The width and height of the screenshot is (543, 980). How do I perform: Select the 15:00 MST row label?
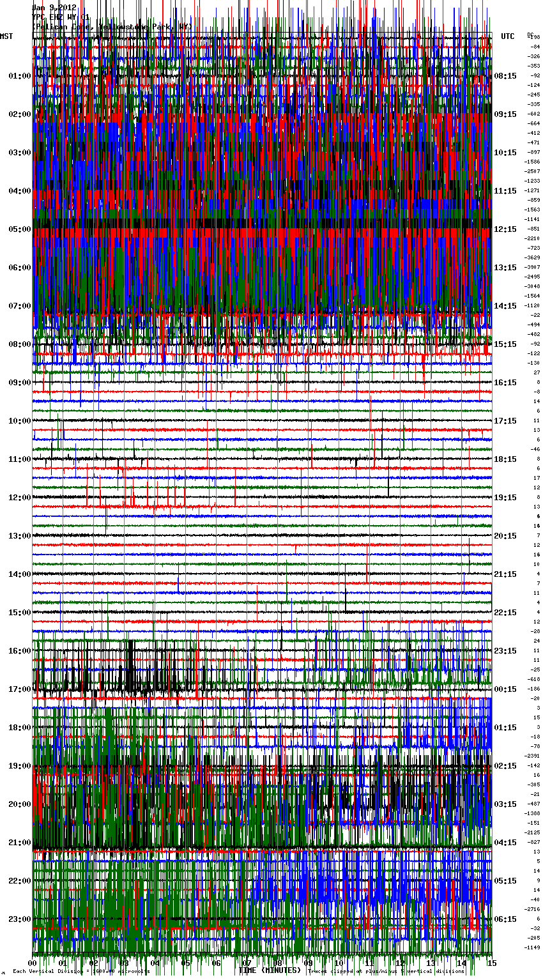(x=19, y=613)
